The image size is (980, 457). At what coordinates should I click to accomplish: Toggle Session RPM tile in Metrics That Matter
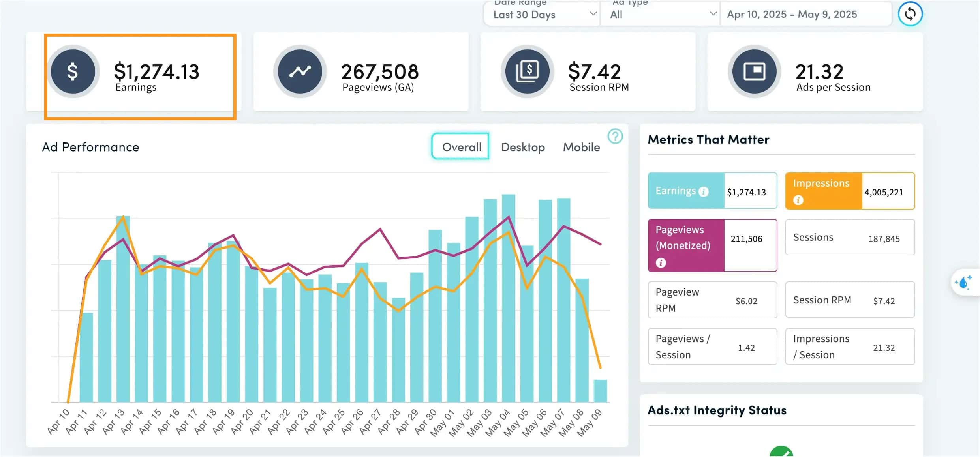[850, 300]
